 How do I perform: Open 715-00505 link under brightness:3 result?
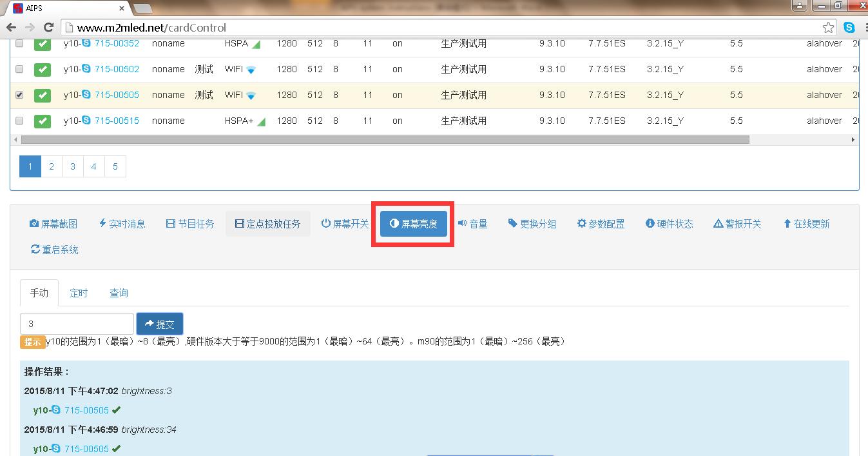(86, 410)
